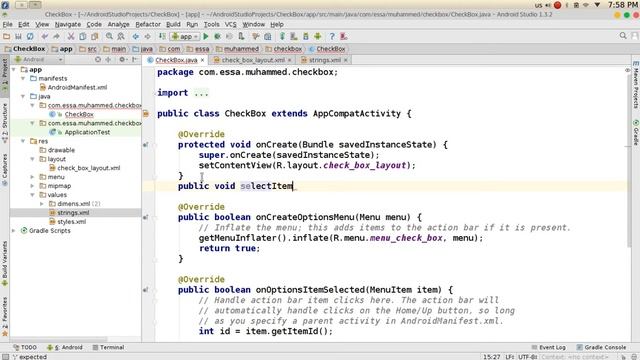This screenshot has width=640, height=360.
Task: Expand folded import statement in editor
Action: [201, 93]
